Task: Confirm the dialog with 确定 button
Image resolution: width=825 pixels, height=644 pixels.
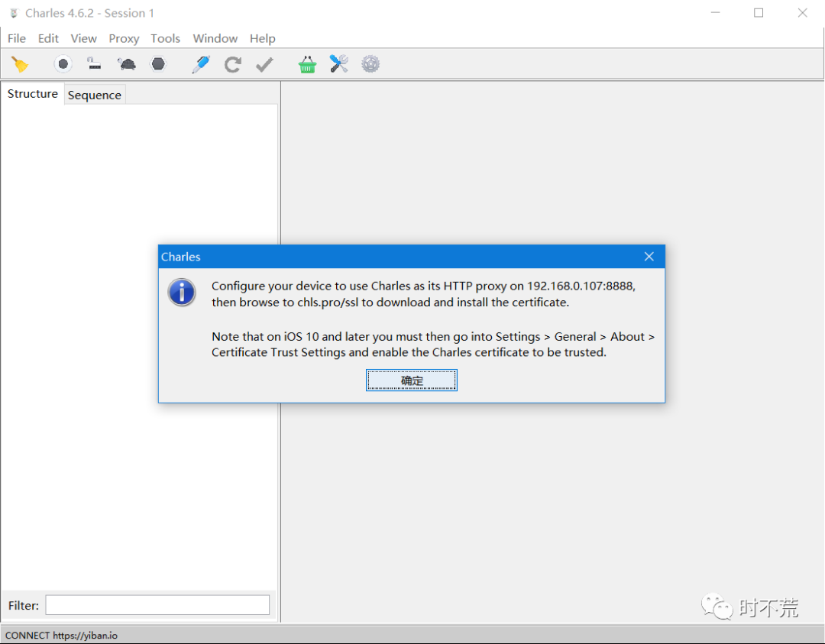Action: point(412,380)
